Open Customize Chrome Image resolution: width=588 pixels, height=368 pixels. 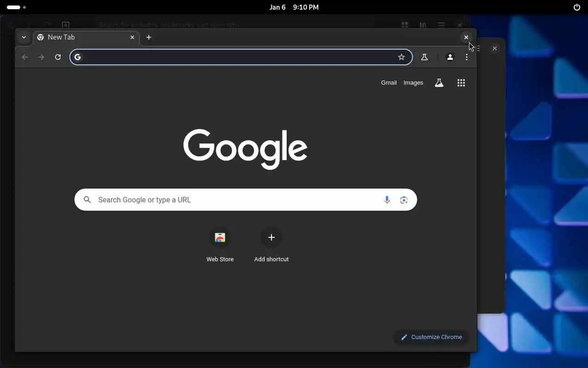(431, 337)
